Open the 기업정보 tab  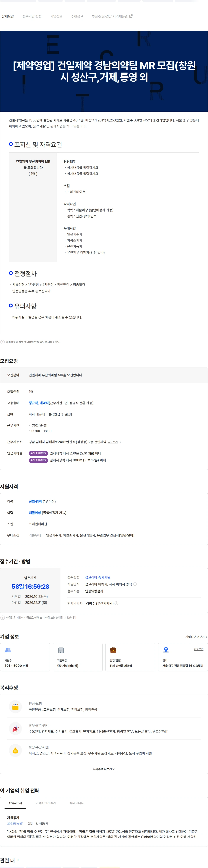(56, 16)
